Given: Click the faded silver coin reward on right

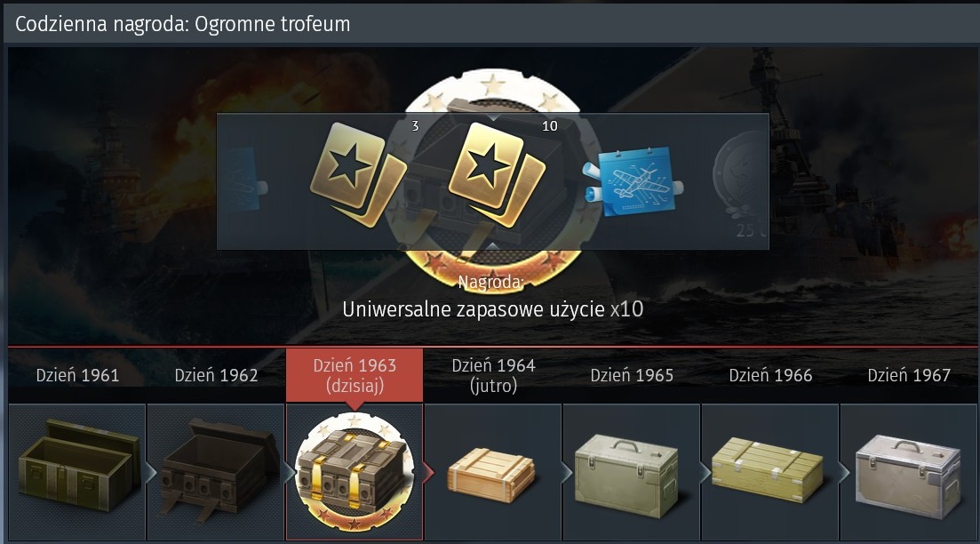Looking at the screenshot, I should [741, 183].
